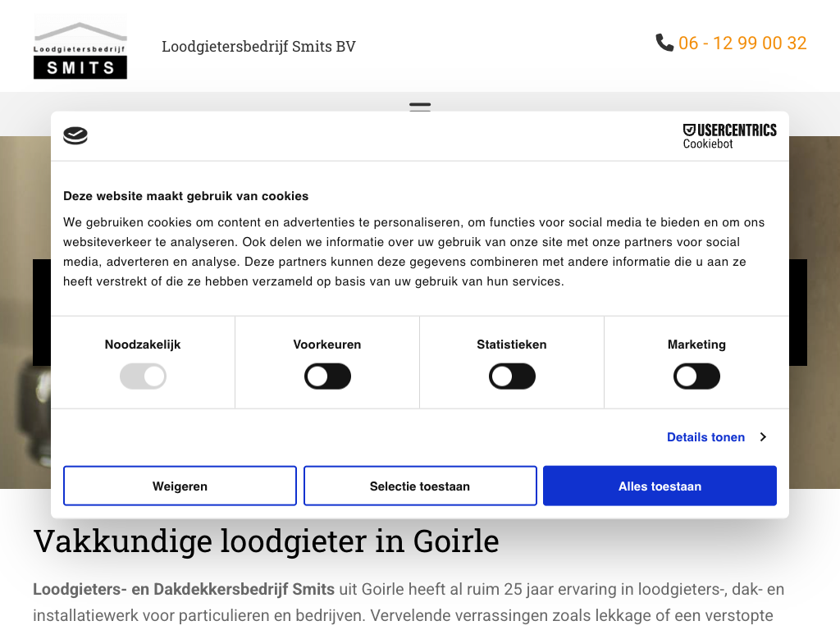Click Selectie toestaan button
Screen dimensions: 840x630
pos(420,486)
